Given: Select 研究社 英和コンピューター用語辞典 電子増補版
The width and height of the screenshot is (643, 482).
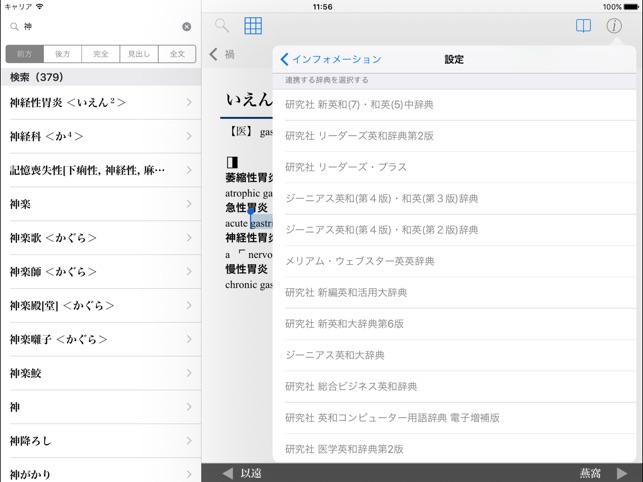Looking at the screenshot, I should click(x=454, y=418).
